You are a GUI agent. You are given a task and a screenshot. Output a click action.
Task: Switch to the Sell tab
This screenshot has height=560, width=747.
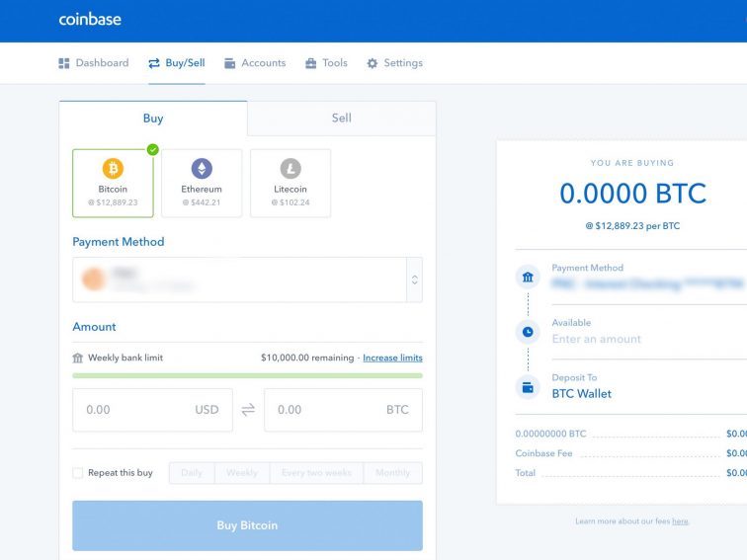[342, 119]
